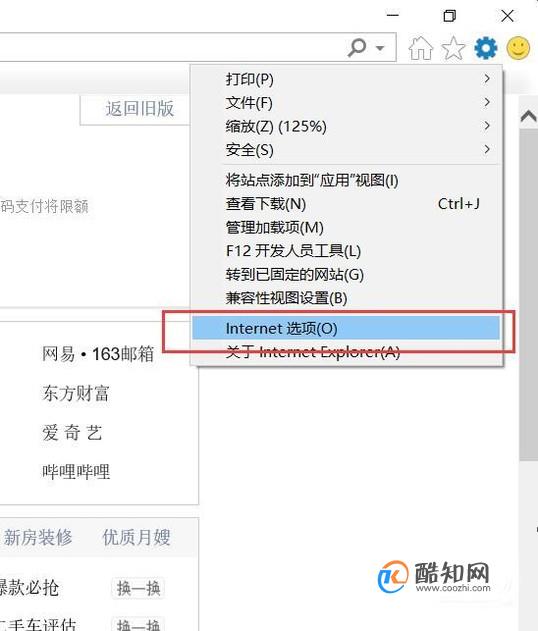The height and width of the screenshot is (631, 538).
Task: Select Internet 选项(O) menu entry
Action: point(346,328)
